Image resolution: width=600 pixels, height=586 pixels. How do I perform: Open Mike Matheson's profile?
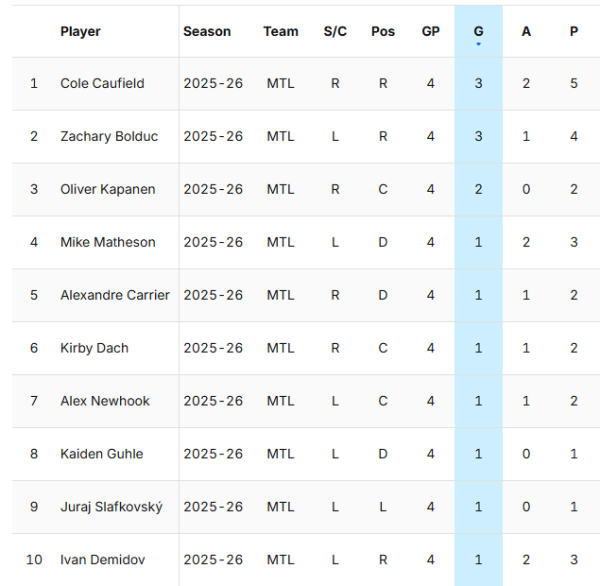tap(108, 242)
